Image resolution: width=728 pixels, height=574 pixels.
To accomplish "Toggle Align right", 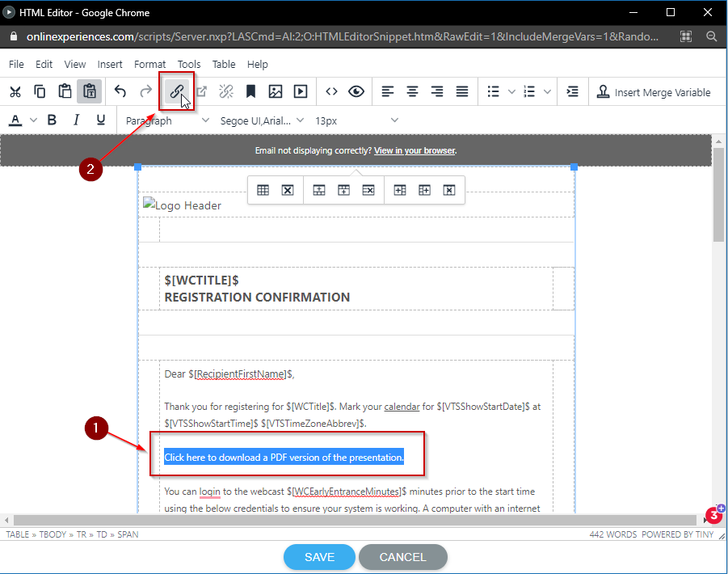I will [x=437, y=91].
